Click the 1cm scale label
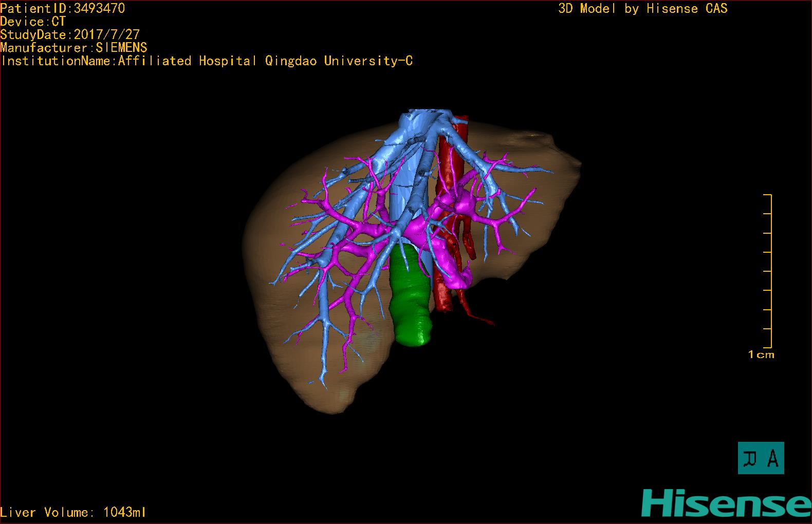The width and height of the screenshot is (812, 524). (x=761, y=354)
